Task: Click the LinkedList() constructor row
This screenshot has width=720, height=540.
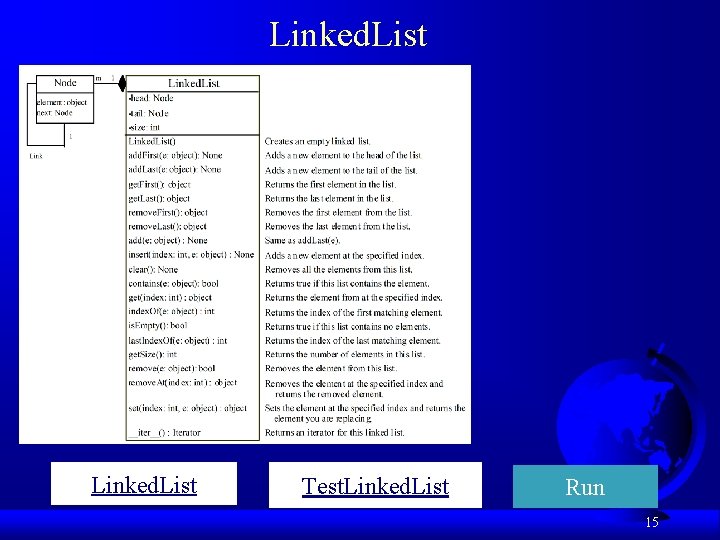Action: tap(152, 141)
